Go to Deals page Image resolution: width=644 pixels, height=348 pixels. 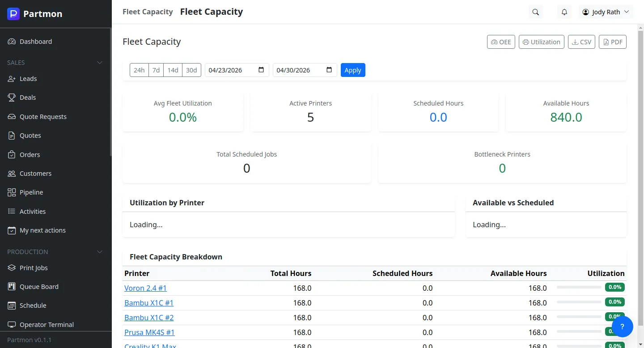(55, 98)
